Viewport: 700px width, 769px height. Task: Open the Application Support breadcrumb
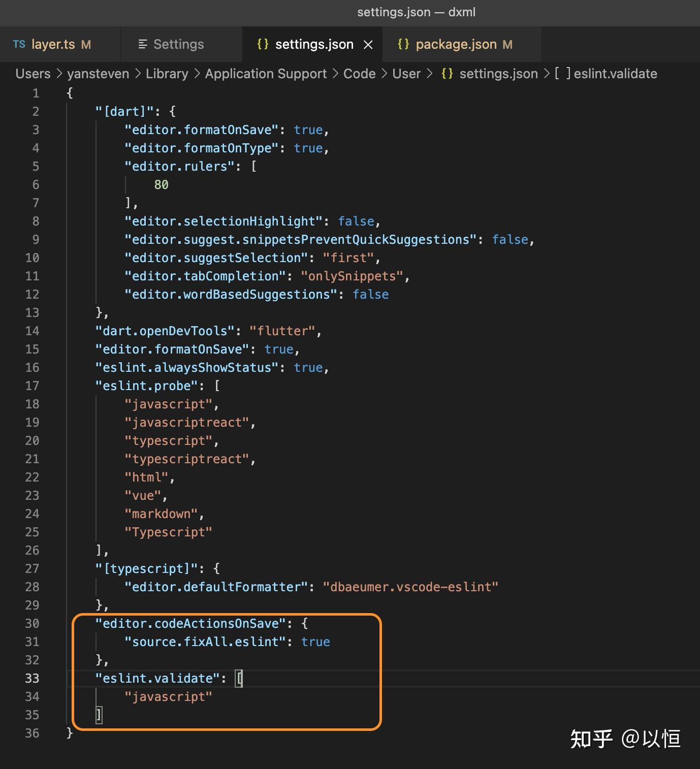[266, 74]
